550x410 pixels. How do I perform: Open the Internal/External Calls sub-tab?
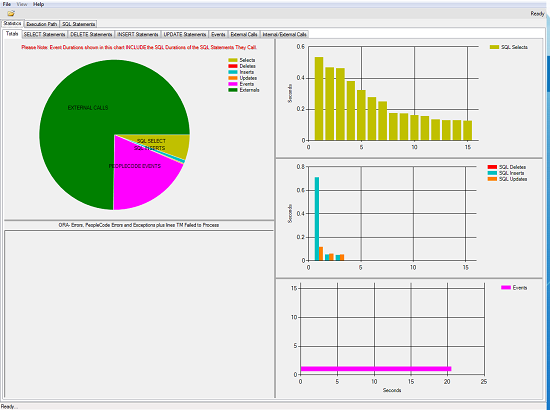284,34
